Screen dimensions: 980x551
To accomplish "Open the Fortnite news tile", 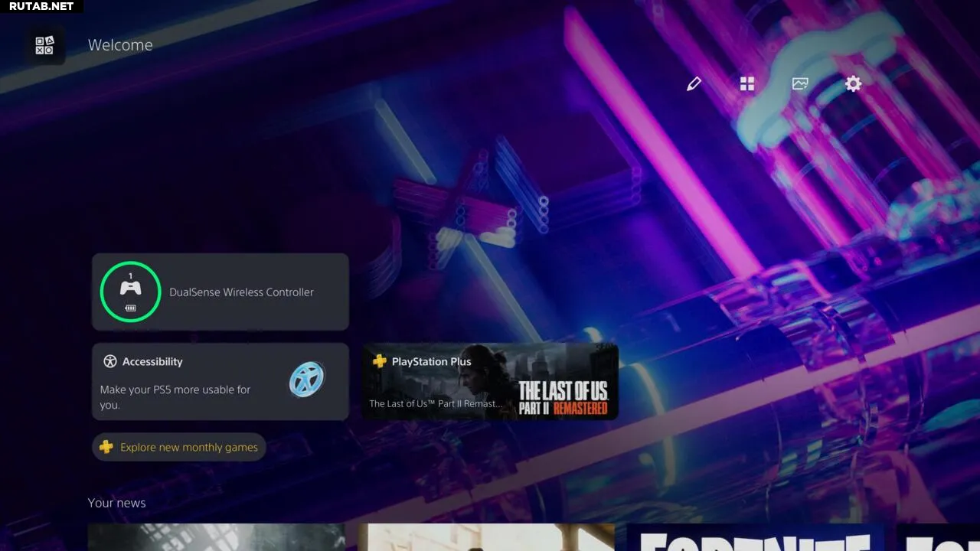I will [754, 538].
